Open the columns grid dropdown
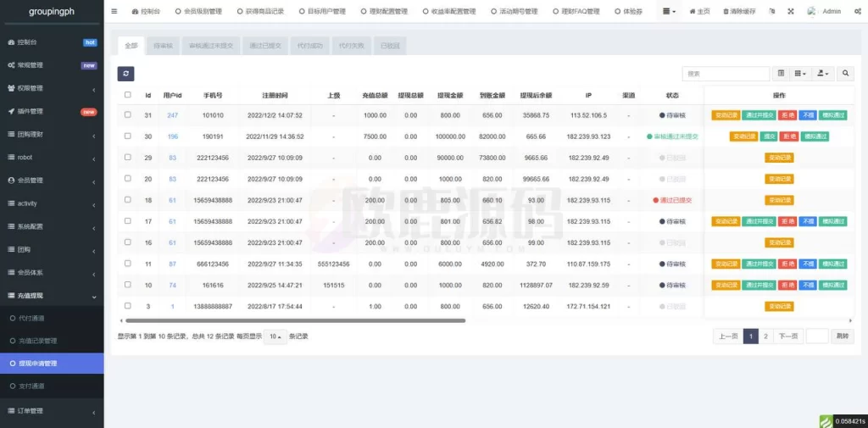This screenshot has width=868, height=428. tap(800, 74)
